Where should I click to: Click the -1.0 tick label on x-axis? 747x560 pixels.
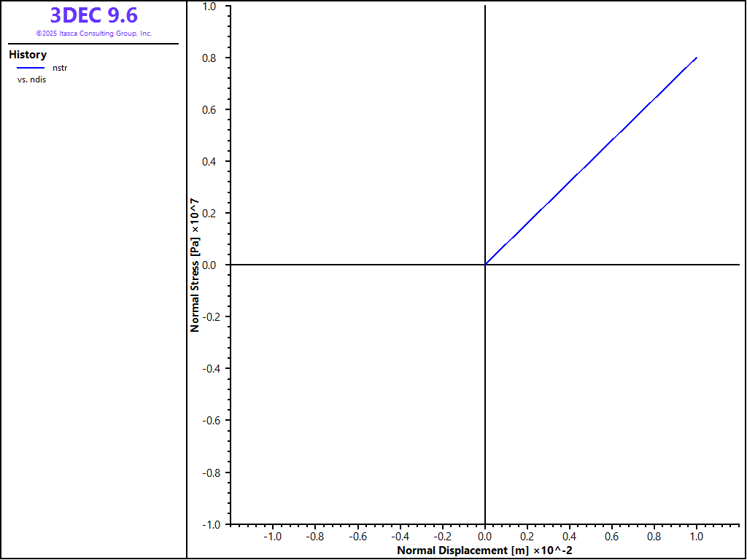(271, 536)
